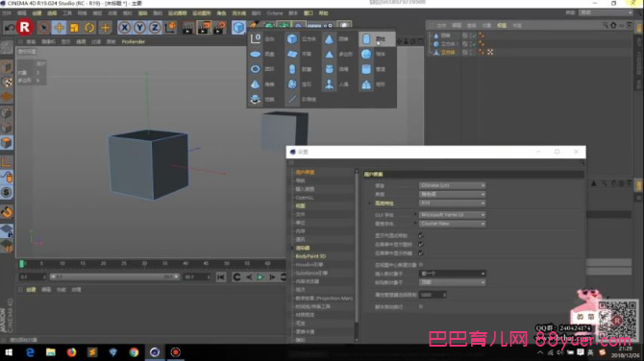Choose the Figure human primitive
The image size is (644, 361).
[x=329, y=84]
